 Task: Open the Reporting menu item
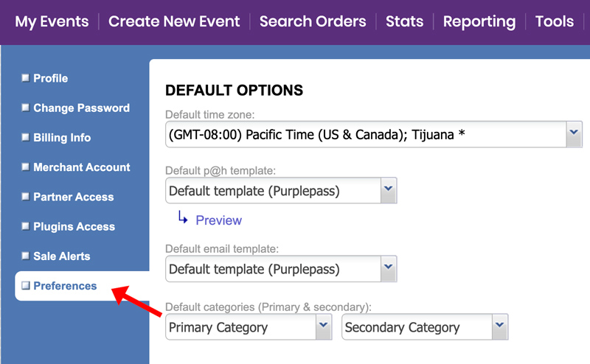tap(479, 22)
